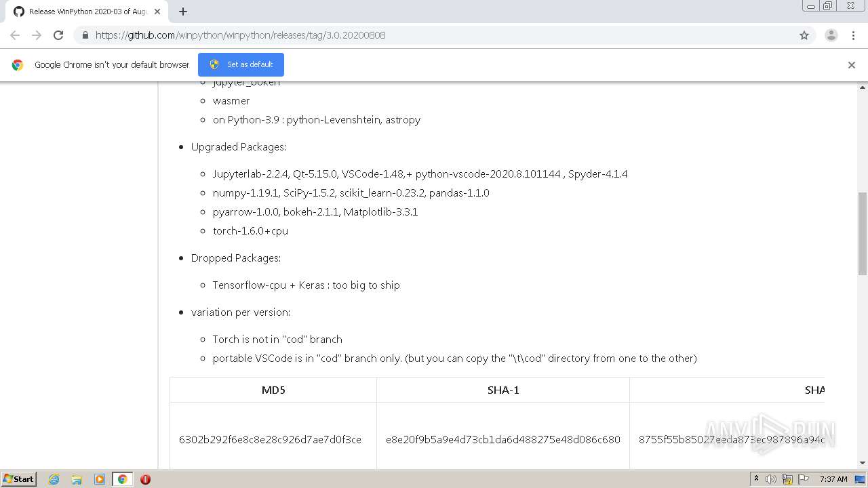Viewport: 868px width, 488px height.
Task: Click the pyarrow-1.0.0 packages line
Action: tap(315, 211)
